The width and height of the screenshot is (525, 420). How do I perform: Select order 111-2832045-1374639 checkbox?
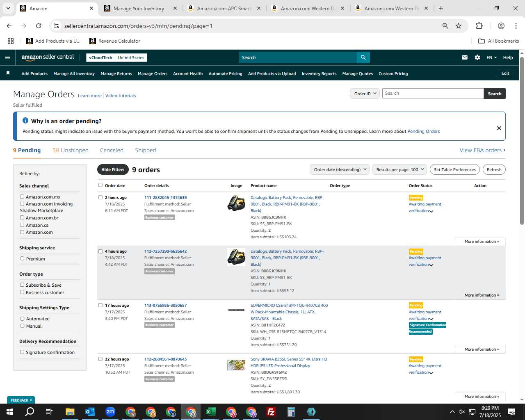coord(100,197)
